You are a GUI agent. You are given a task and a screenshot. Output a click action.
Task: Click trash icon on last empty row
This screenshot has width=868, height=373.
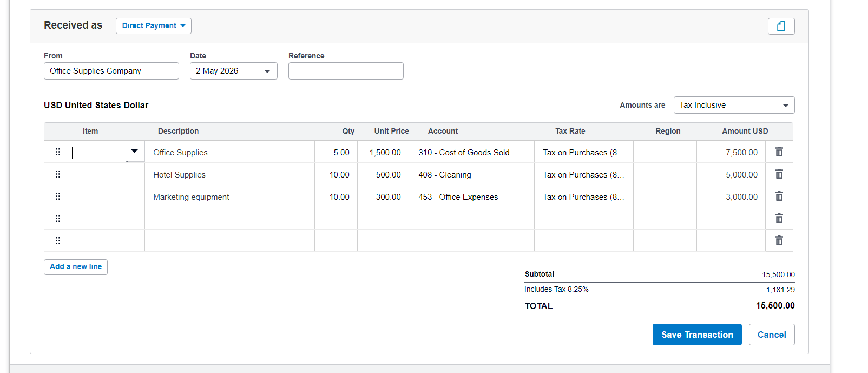[779, 241]
